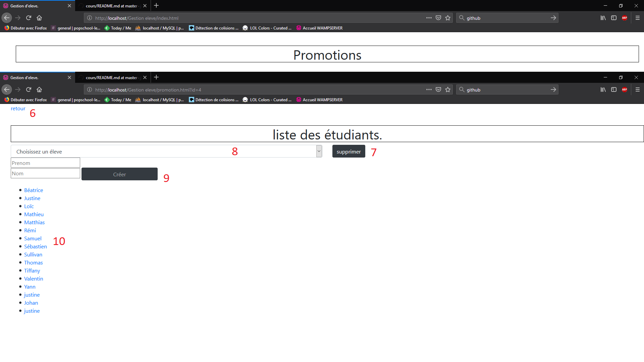Viewport: 644px width, 362px height.
Task: Follow the 'retour' link
Action: [18, 108]
